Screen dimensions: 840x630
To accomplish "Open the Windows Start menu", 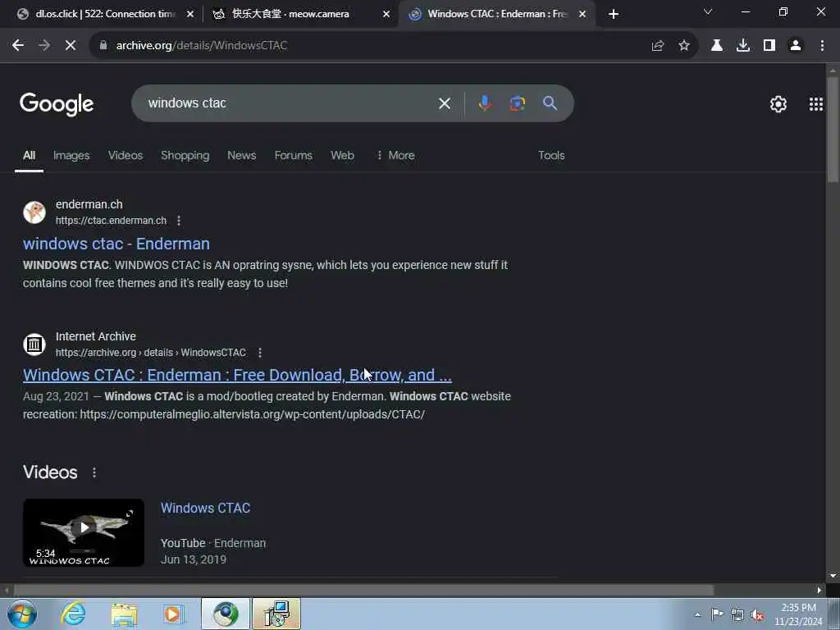I will pos(22,614).
